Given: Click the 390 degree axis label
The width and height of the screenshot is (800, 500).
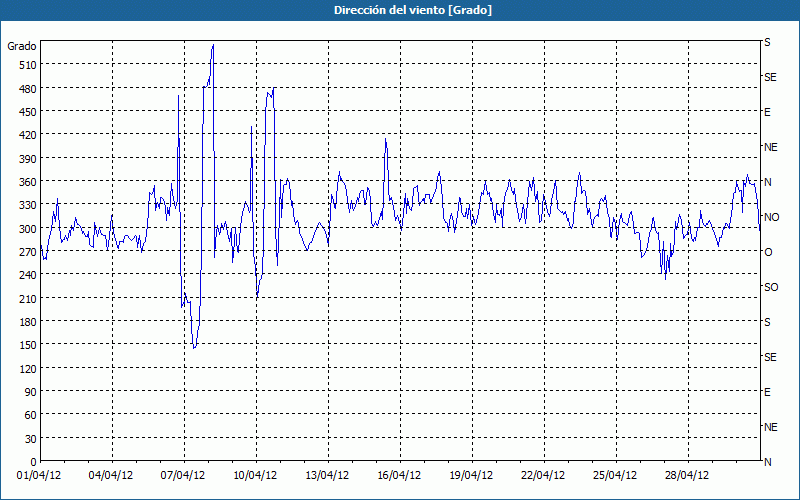Looking at the screenshot, I should (28, 159).
